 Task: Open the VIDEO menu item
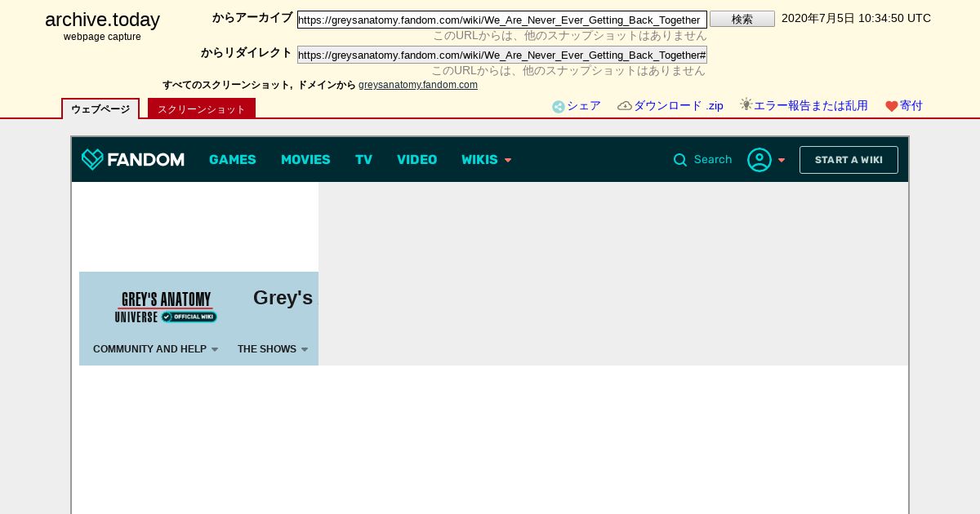point(416,160)
